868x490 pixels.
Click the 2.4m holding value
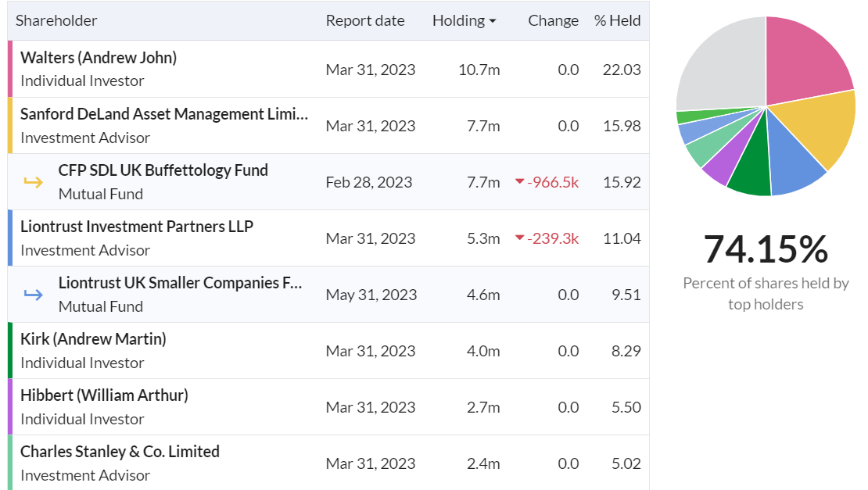(483, 463)
